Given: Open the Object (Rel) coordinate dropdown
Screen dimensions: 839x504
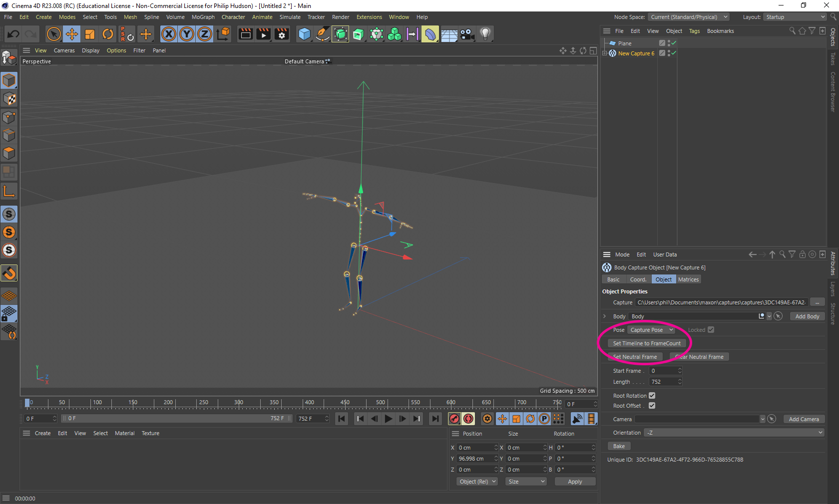Looking at the screenshot, I should [477, 482].
